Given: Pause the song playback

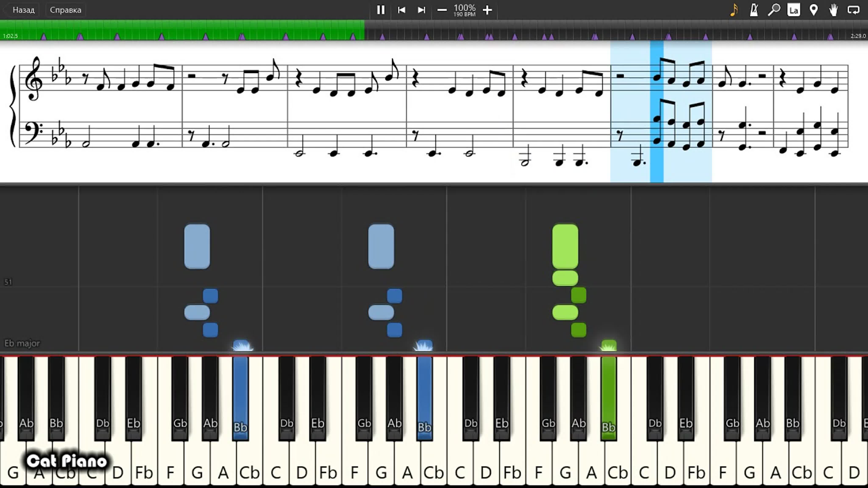Looking at the screenshot, I should [380, 10].
